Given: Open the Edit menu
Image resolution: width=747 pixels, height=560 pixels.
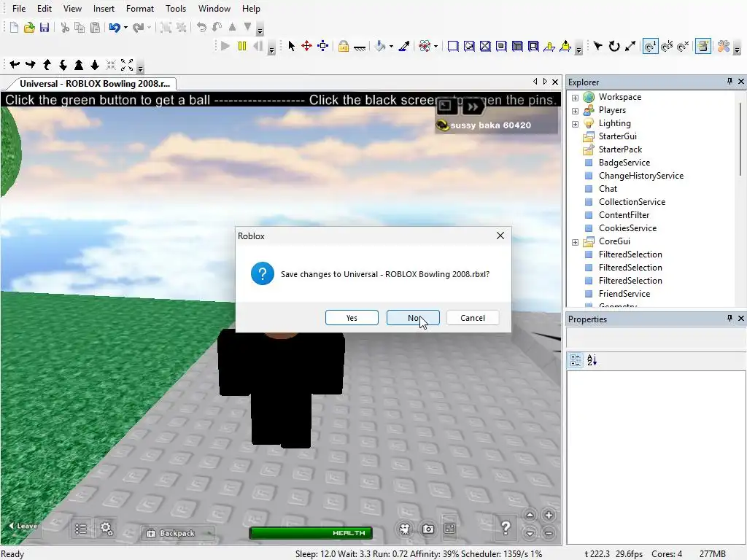Looking at the screenshot, I should (x=44, y=9).
